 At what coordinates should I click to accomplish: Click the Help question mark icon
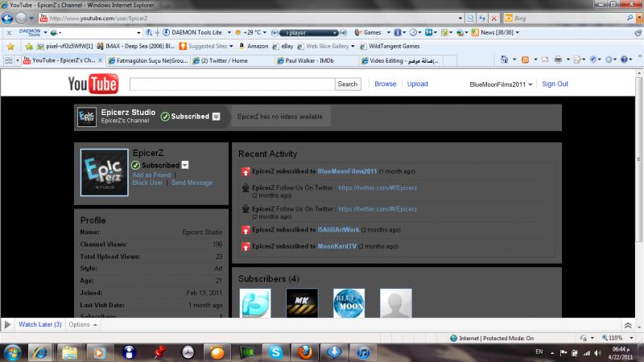624,60
